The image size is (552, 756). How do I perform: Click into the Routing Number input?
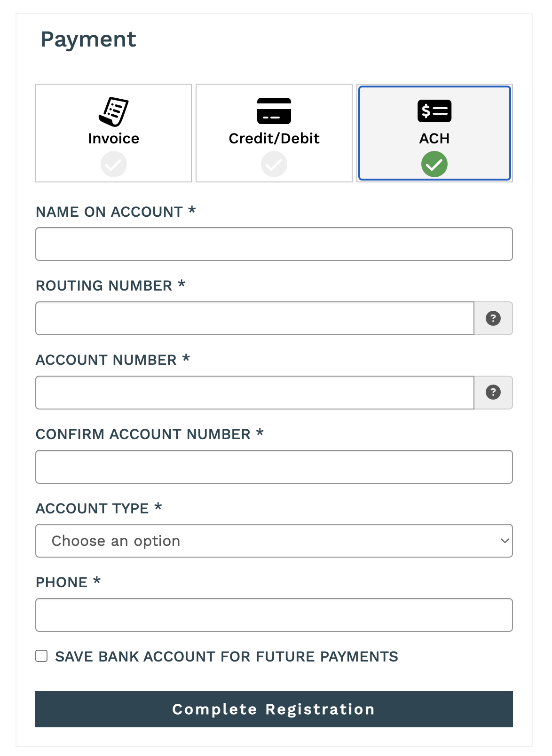coord(254,318)
